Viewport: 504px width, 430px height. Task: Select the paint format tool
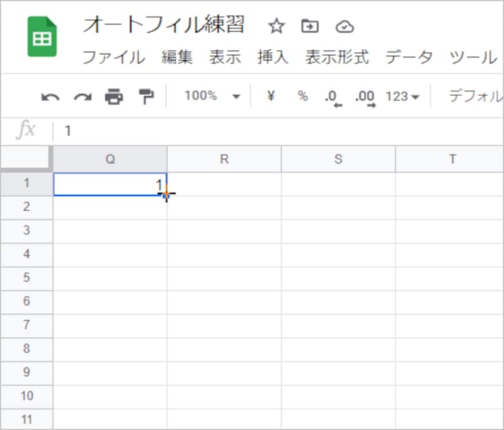click(144, 95)
